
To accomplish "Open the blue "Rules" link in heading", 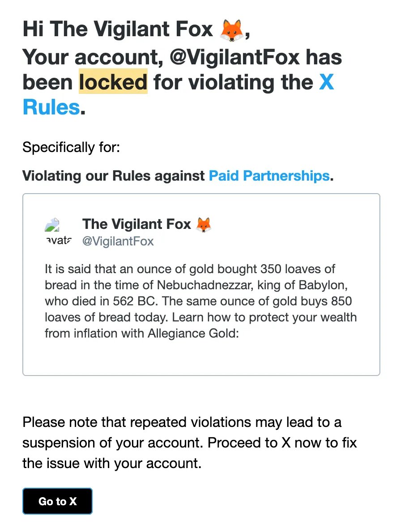I will pyautogui.click(x=51, y=107).
